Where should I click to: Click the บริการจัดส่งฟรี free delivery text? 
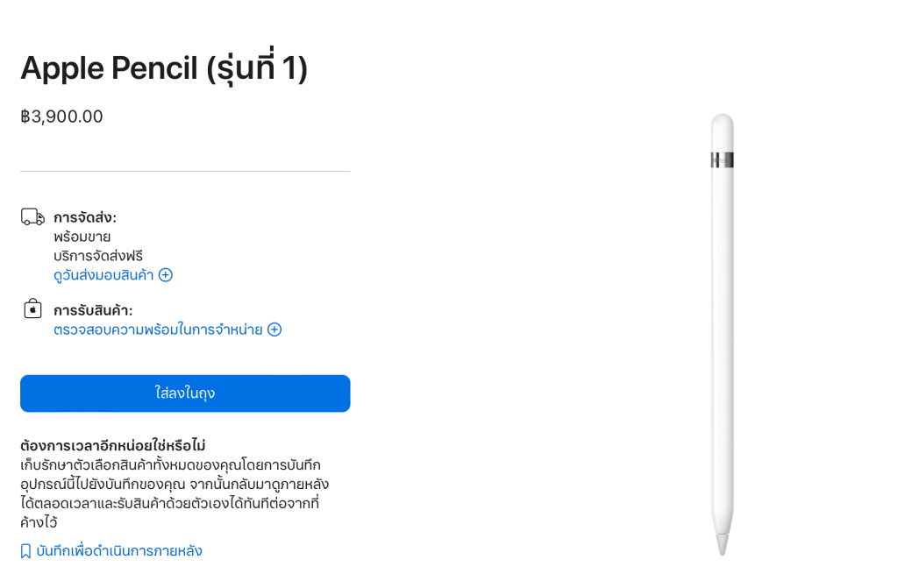point(98,256)
